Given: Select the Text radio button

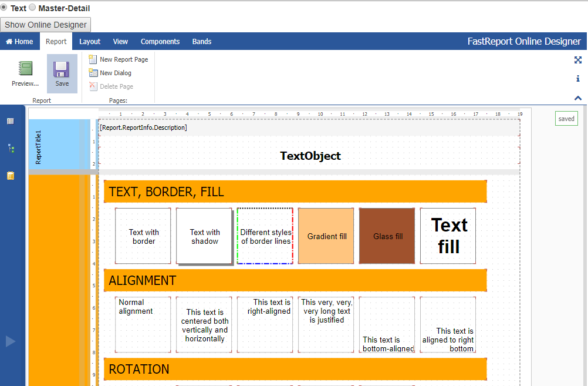Looking at the screenshot, I should [4, 8].
